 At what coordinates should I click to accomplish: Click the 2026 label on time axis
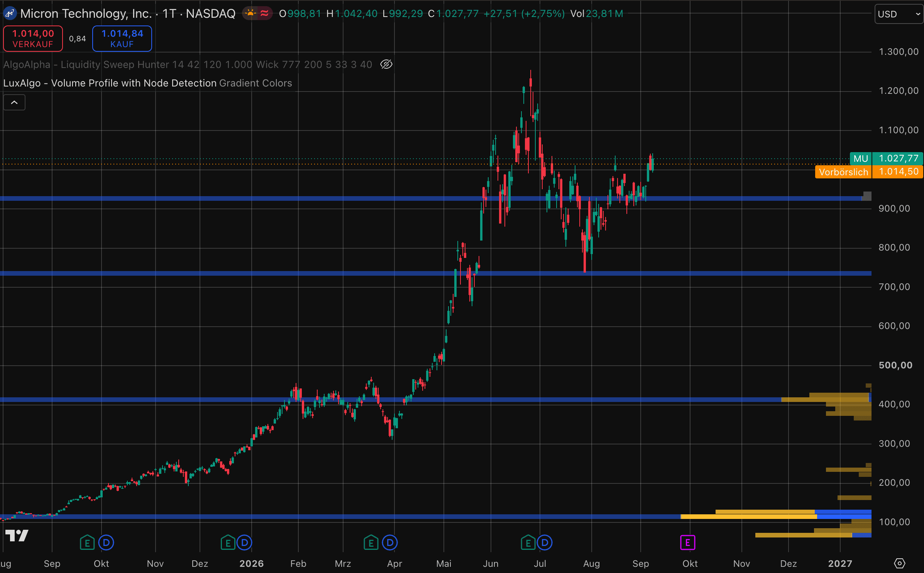point(252,564)
